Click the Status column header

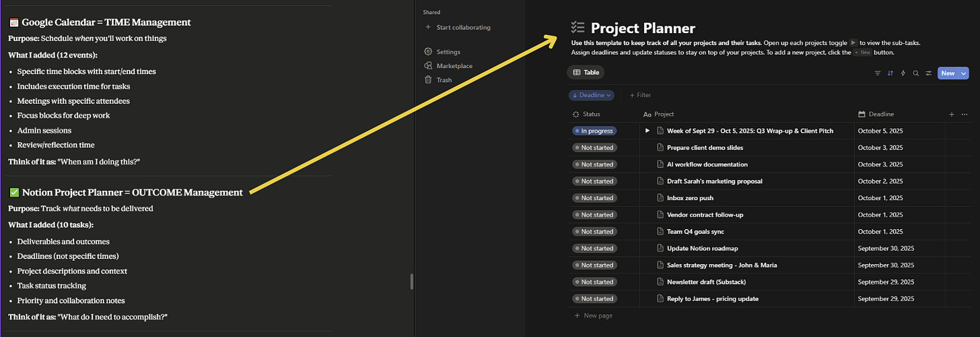click(586, 115)
